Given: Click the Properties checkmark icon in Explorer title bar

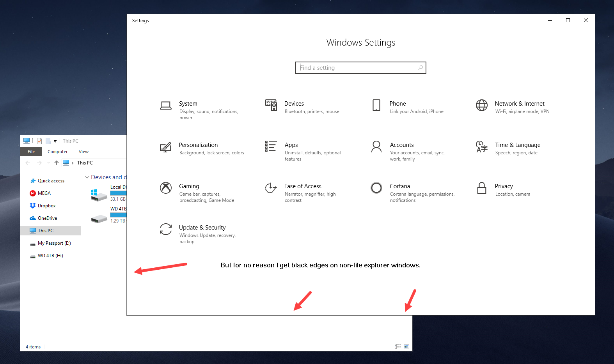Looking at the screenshot, I should 39,141.
